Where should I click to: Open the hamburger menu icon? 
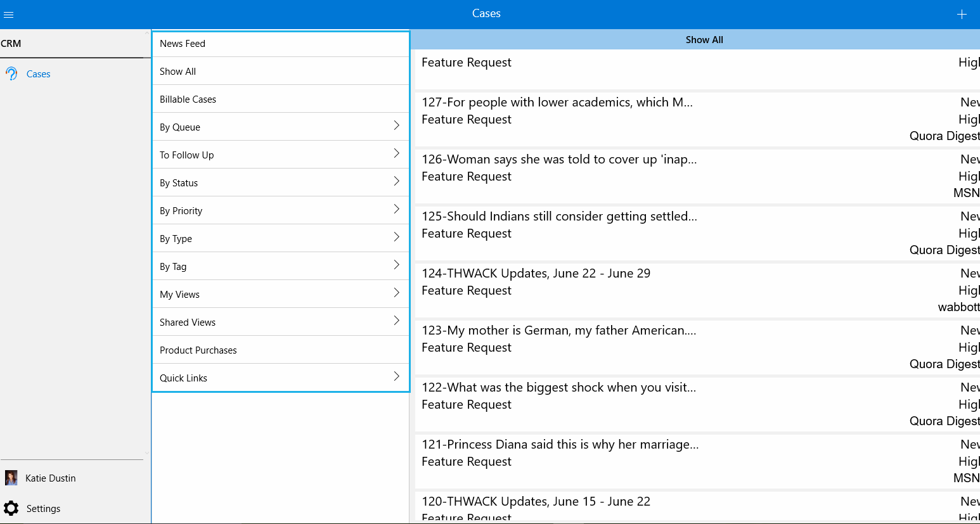pos(9,14)
